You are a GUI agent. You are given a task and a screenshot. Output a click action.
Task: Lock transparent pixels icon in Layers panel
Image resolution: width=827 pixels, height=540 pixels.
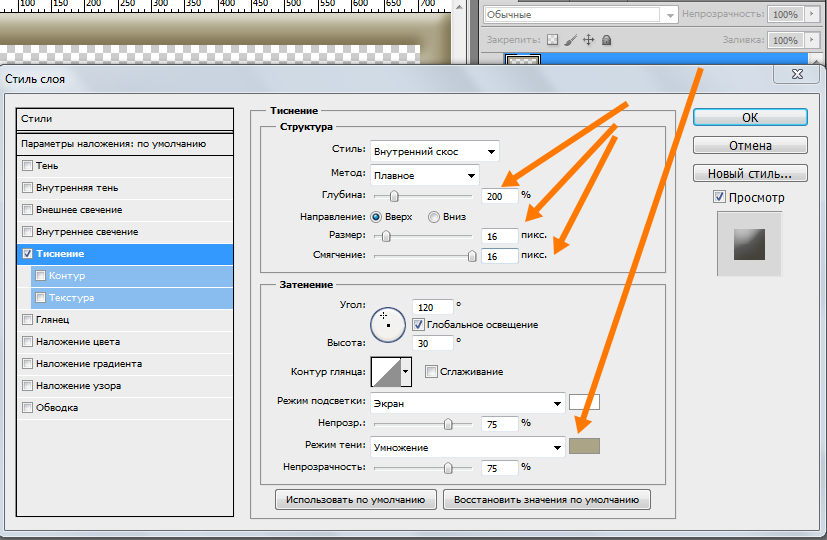point(552,40)
